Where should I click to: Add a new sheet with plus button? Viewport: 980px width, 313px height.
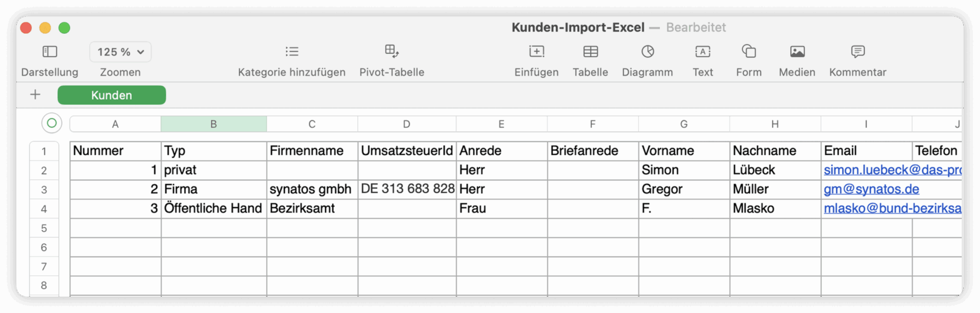click(35, 94)
